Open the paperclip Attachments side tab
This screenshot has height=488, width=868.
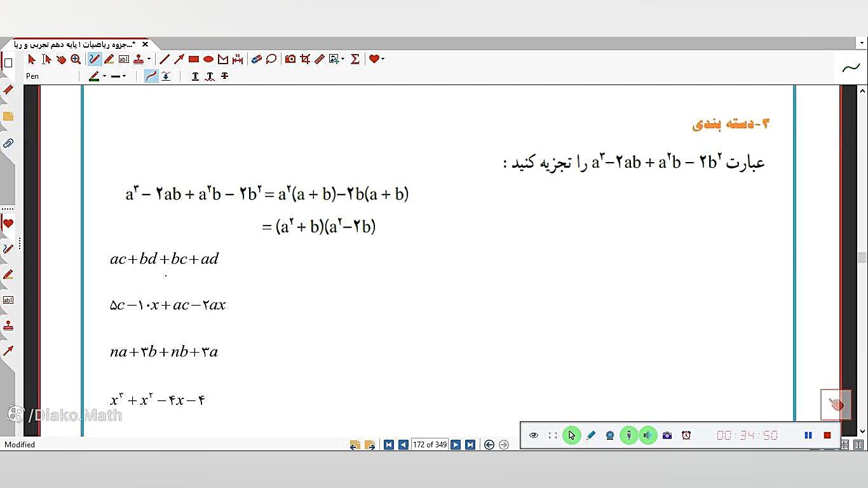pos(8,144)
